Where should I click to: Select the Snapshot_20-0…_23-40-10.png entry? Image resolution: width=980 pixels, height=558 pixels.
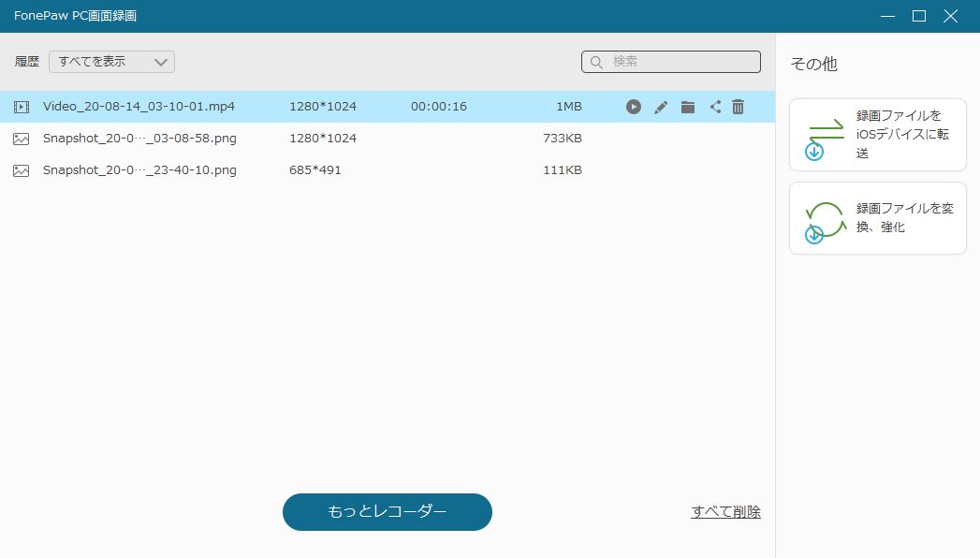click(139, 170)
